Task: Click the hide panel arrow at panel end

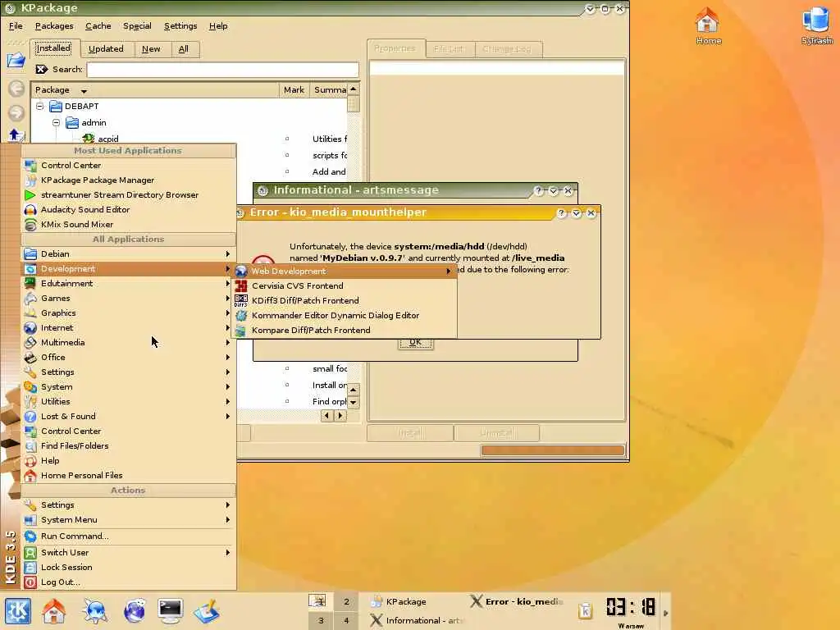Action: pos(665,611)
